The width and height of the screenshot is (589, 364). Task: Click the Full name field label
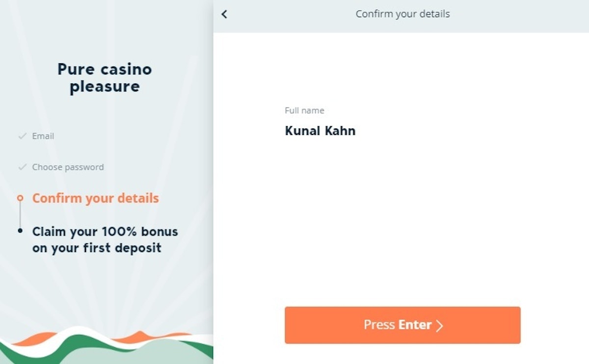[304, 111]
